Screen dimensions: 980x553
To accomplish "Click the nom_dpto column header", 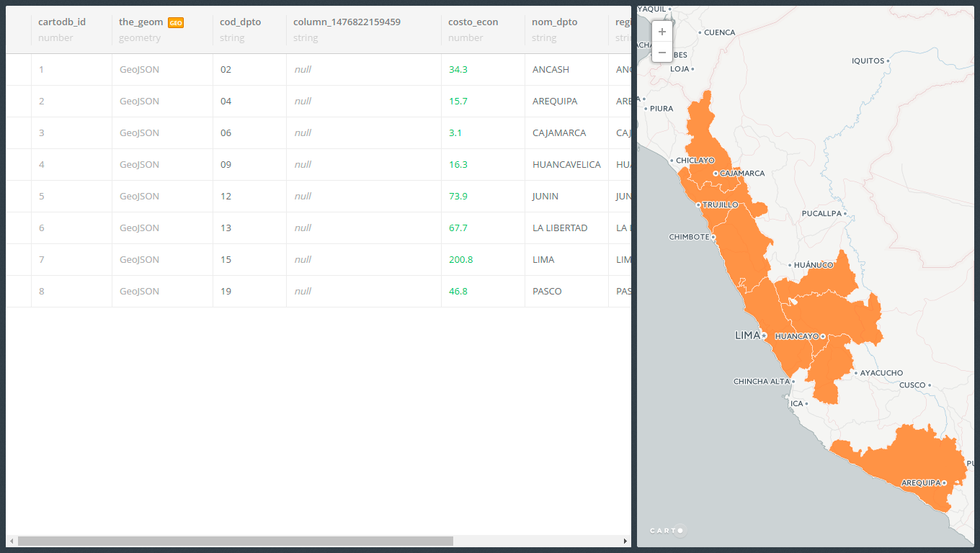I will [x=554, y=22].
